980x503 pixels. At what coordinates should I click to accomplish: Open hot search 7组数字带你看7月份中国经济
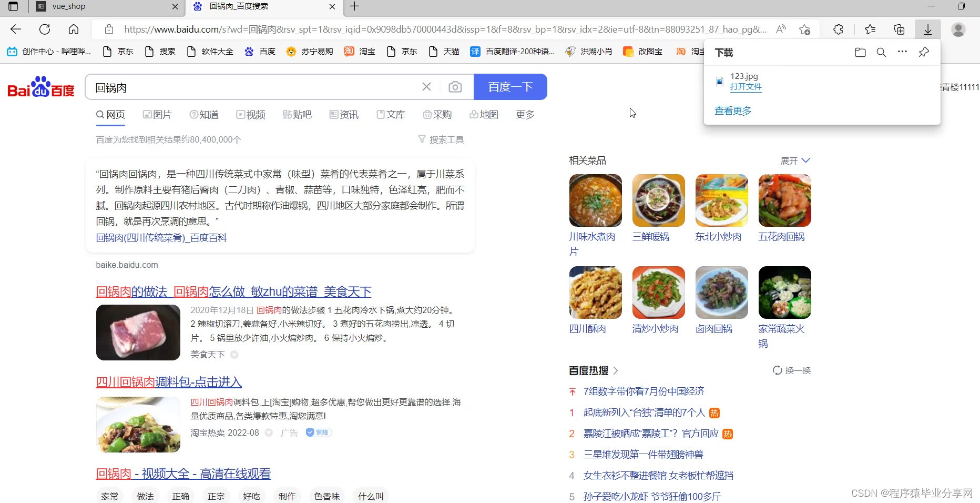pos(644,391)
